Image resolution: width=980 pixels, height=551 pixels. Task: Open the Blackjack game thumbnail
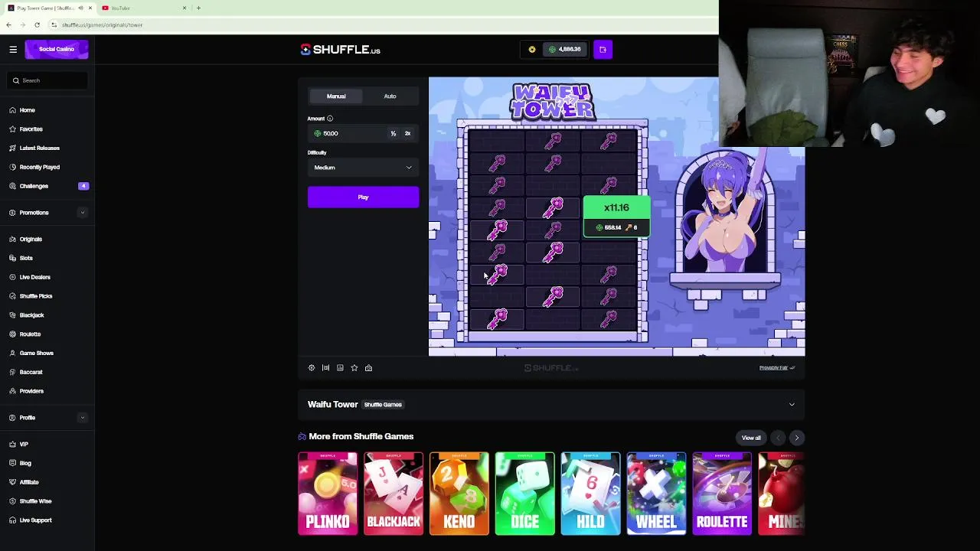point(394,494)
